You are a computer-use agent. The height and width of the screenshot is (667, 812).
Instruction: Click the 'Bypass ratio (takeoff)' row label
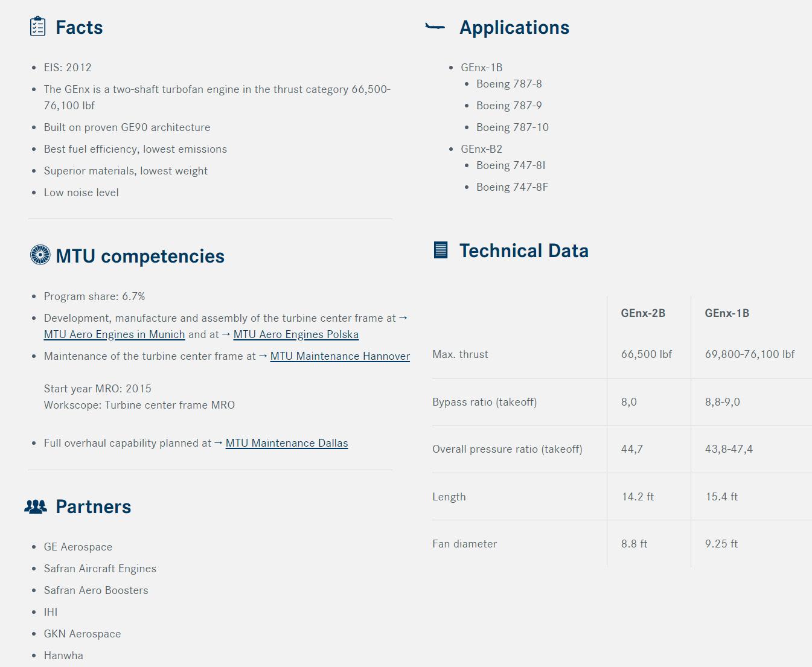[x=484, y=402]
